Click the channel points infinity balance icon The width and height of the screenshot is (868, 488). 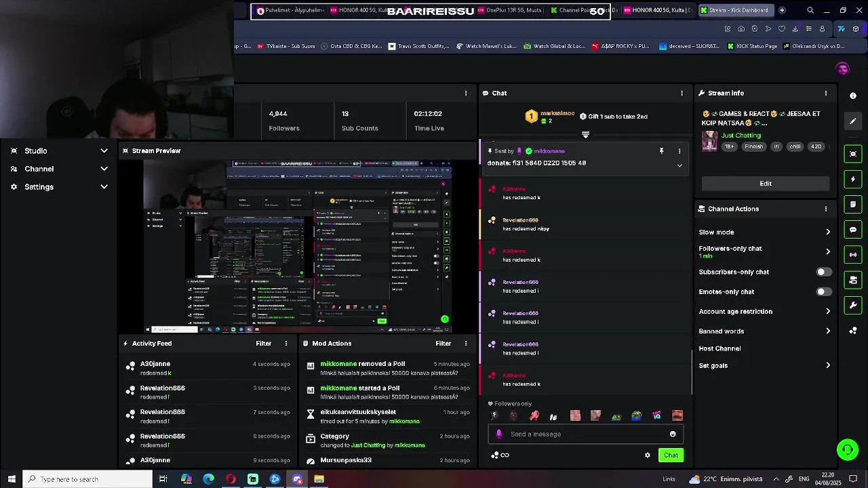[x=500, y=455]
